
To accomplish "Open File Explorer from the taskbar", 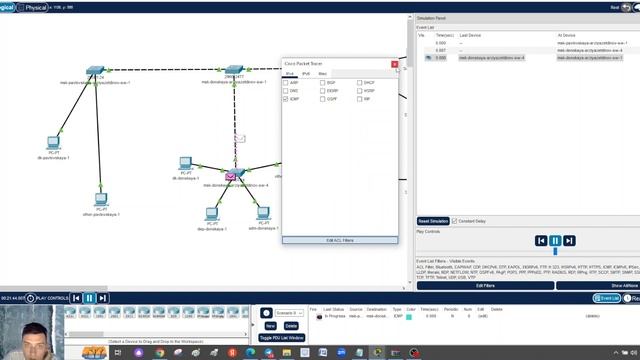I will [287, 353].
